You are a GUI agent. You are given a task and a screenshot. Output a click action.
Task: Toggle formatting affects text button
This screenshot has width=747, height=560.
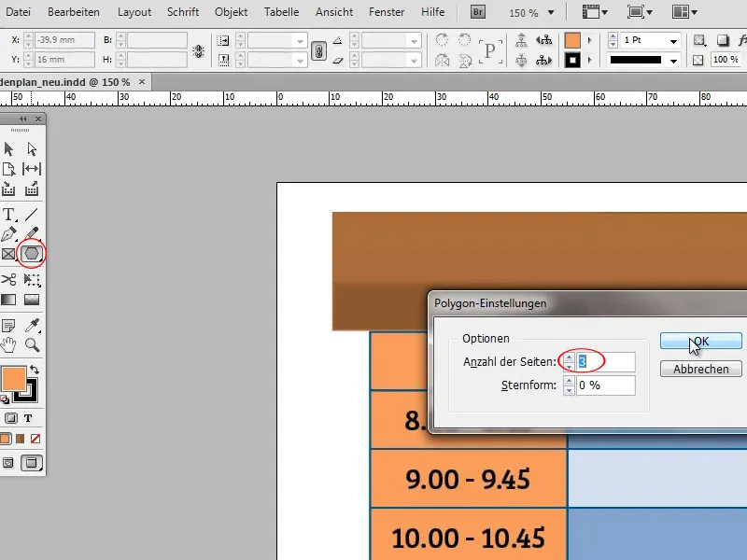click(x=28, y=418)
